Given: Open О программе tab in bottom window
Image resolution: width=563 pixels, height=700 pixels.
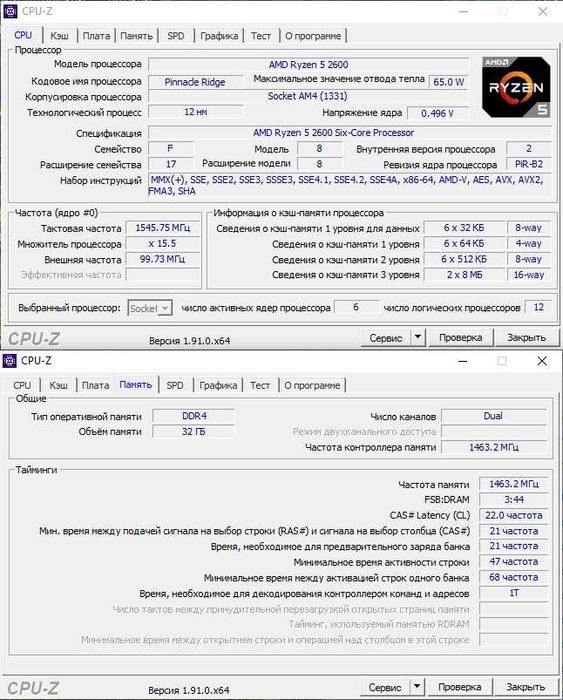Looking at the screenshot, I should pyautogui.click(x=312, y=385).
